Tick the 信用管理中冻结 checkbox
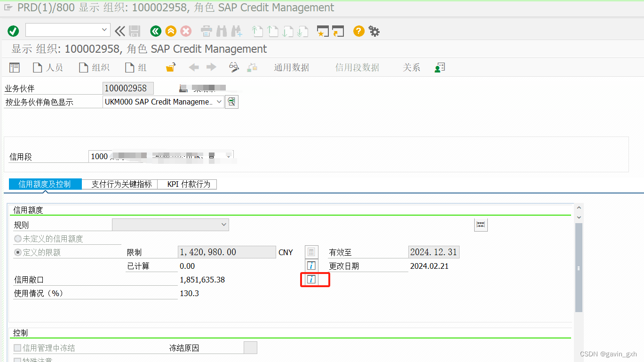Screen dimensions: 644x362 17,348
